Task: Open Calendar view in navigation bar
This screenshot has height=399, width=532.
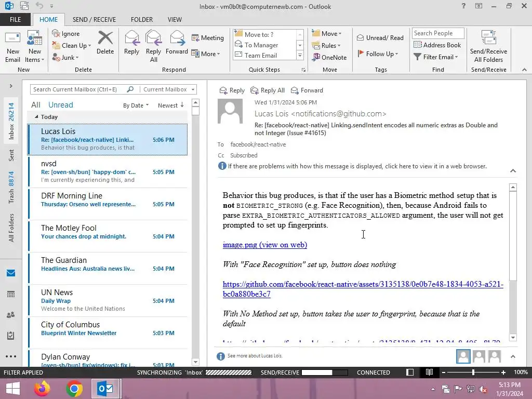Action: [x=11, y=294]
